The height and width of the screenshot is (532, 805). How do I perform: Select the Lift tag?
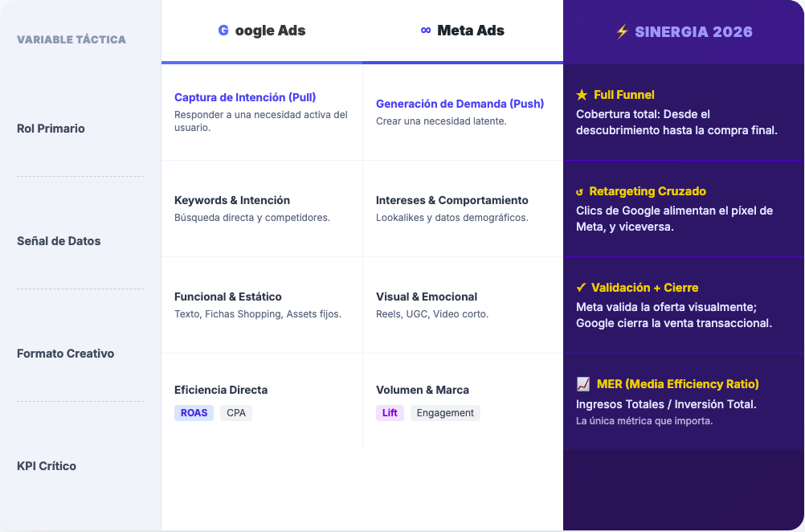(390, 413)
